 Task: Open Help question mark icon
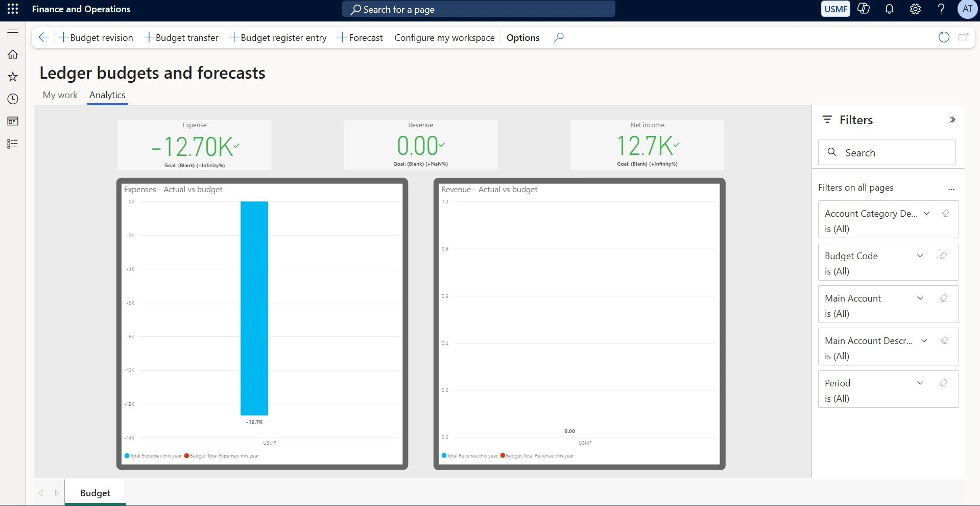coord(941,9)
